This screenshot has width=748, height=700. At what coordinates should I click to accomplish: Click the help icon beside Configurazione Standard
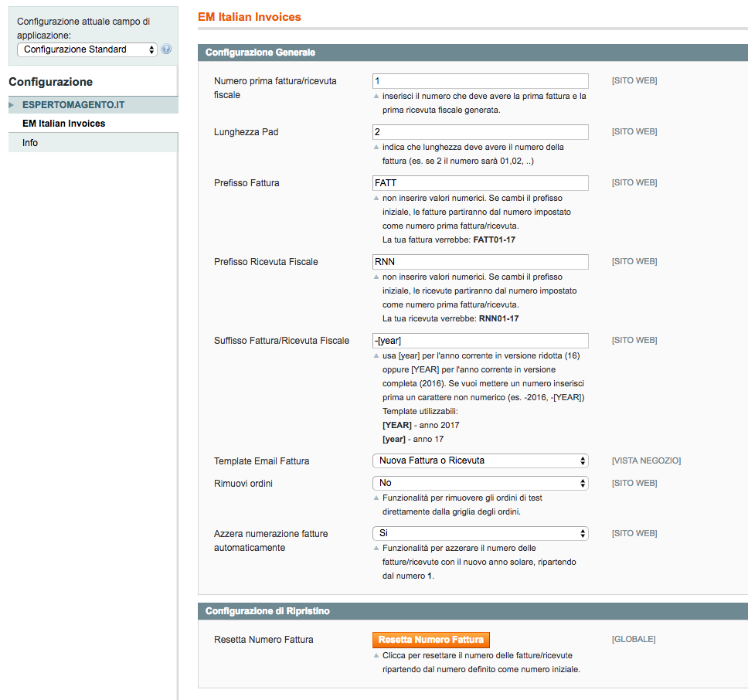pyautogui.click(x=166, y=49)
